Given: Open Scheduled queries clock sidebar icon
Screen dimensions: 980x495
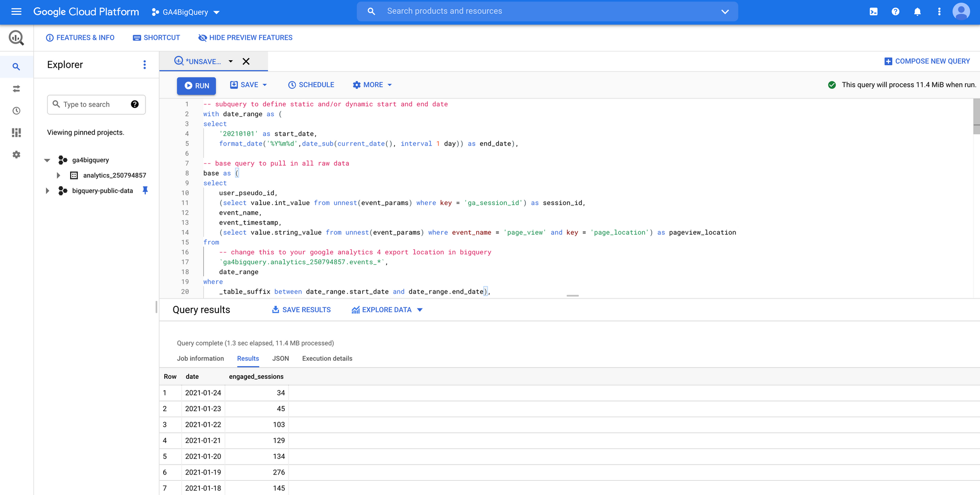Looking at the screenshot, I should (x=16, y=111).
